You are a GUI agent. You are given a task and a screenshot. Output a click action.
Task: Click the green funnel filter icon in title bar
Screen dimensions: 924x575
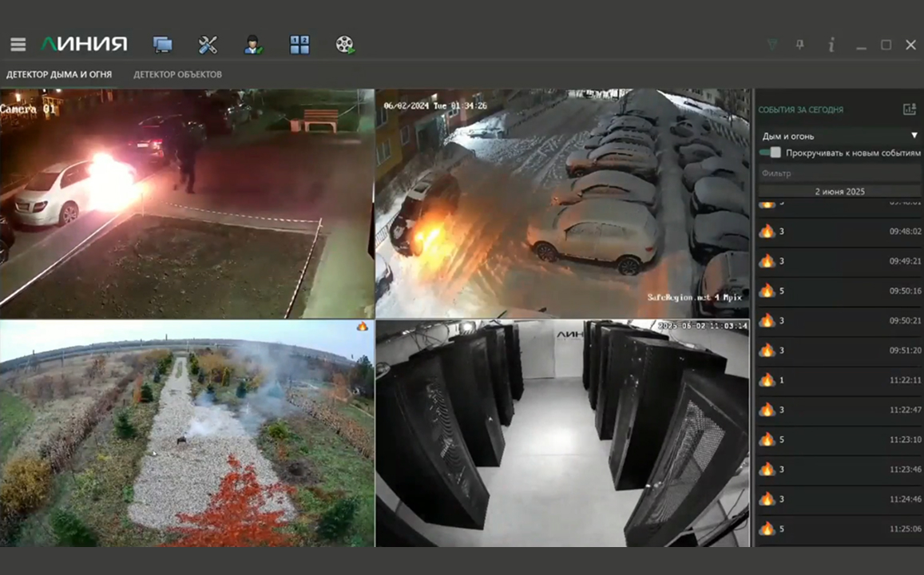click(771, 45)
